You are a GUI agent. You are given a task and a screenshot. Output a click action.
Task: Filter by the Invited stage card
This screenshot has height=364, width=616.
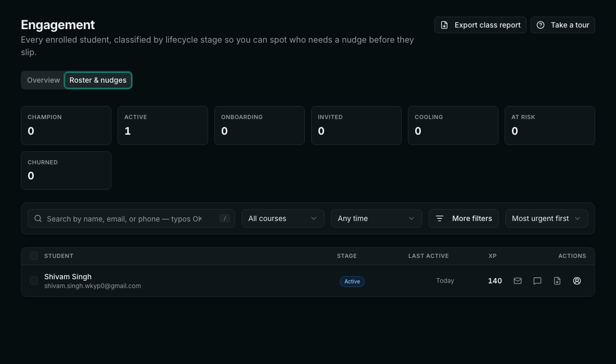356,126
